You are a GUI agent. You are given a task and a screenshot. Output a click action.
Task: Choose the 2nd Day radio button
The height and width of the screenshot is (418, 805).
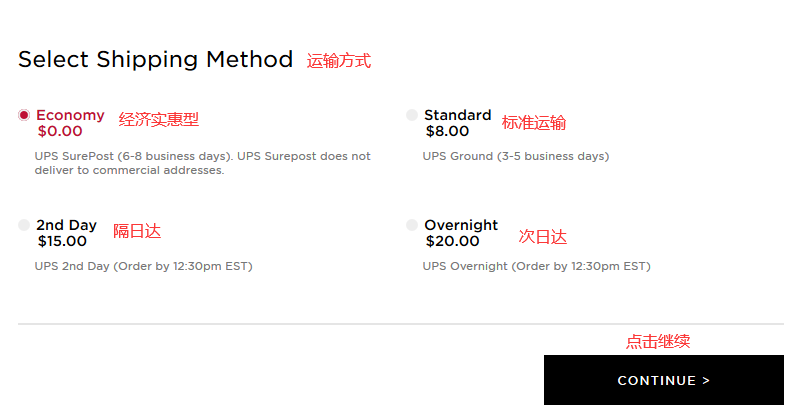tap(24, 225)
